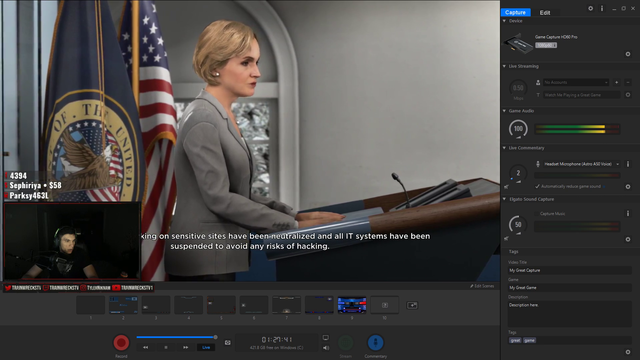
Task: Select scene thumbnail 7
Action: [x=287, y=305]
